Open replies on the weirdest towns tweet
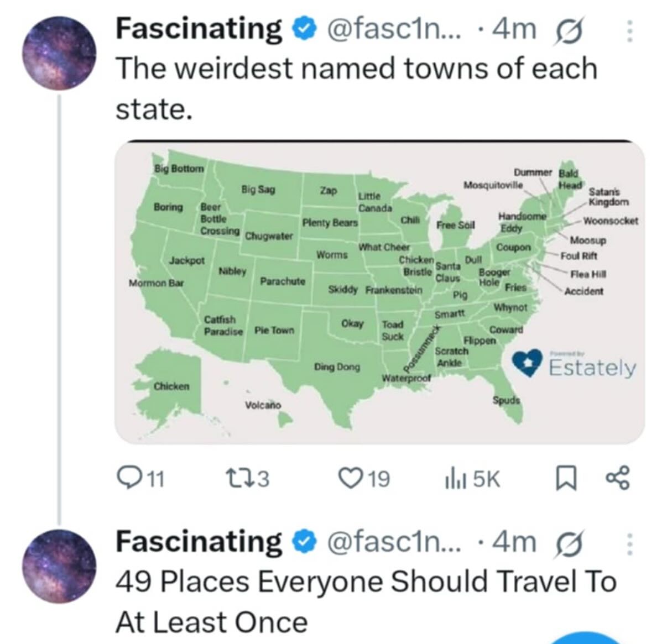Image resolution: width=667 pixels, height=644 pixels. [x=141, y=478]
